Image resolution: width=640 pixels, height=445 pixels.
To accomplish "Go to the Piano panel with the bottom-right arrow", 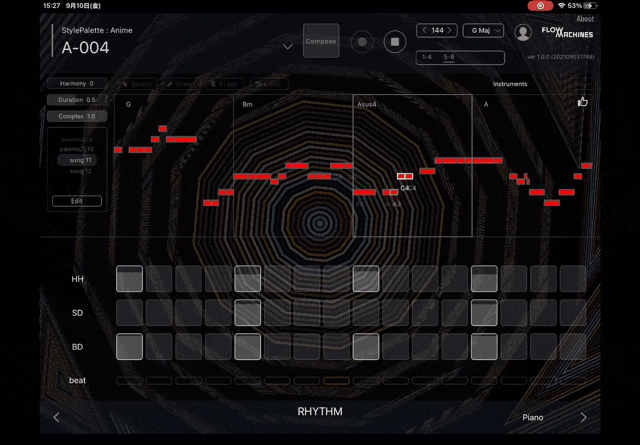I will click(583, 417).
